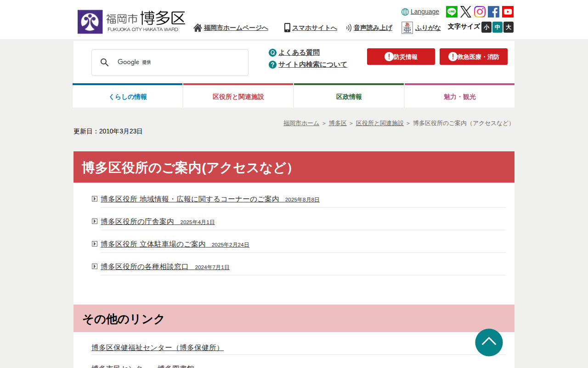The width and height of the screenshot is (588, 368).
Task: Open the YouTube channel icon
Action: click(x=508, y=11)
